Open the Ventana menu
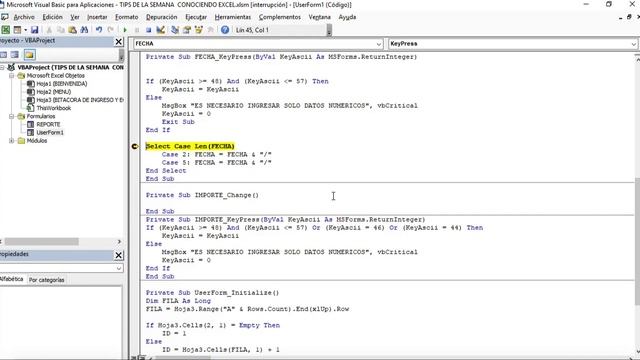 (320, 17)
